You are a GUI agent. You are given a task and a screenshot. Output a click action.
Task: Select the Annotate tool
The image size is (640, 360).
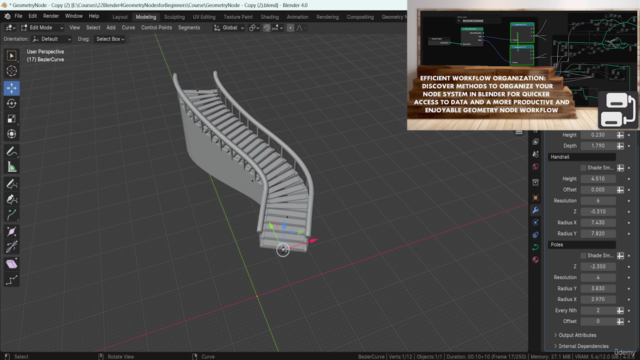tap(11, 151)
